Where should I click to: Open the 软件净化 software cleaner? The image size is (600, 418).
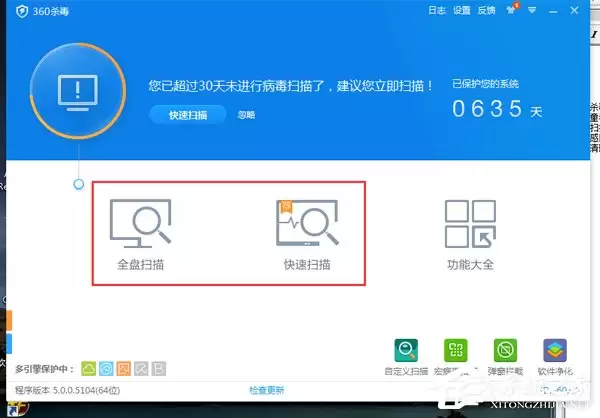pos(554,352)
